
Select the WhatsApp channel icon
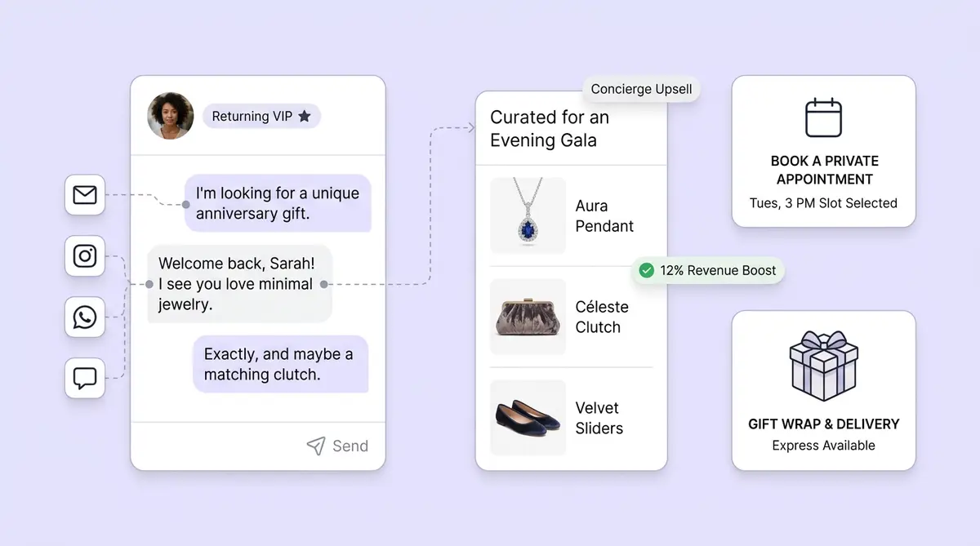tap(85, 317)
